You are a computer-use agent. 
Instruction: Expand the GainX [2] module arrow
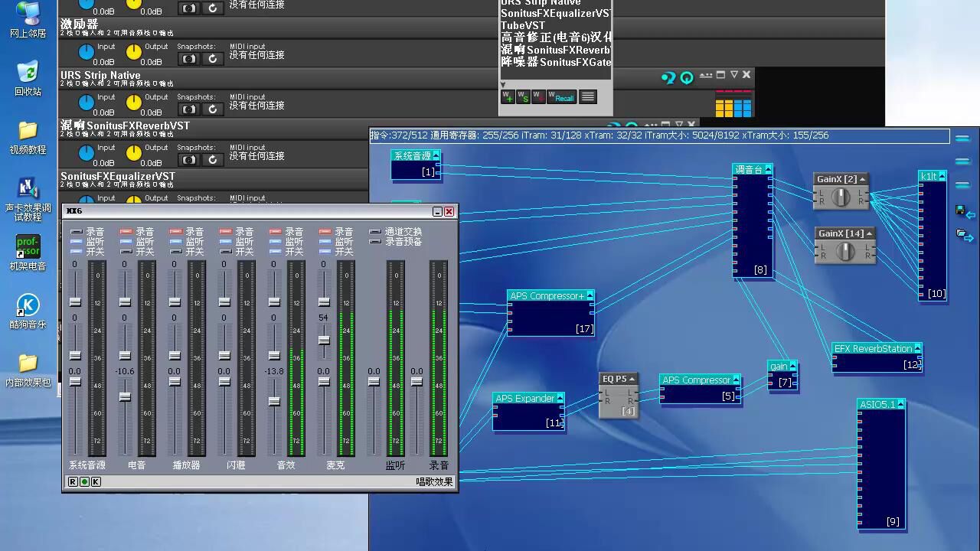[x=862, y=179]
